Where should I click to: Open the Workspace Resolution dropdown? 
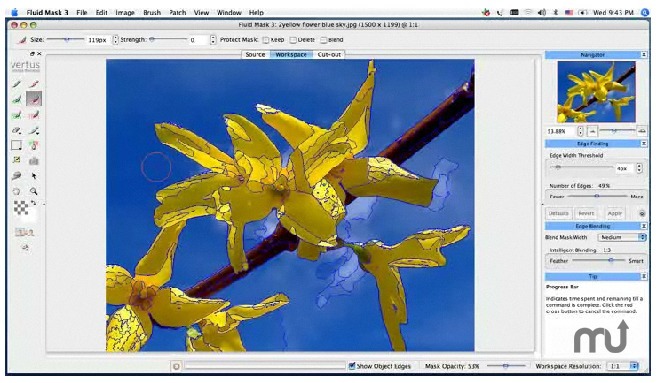pyautogui.click(x=622, y=367)
